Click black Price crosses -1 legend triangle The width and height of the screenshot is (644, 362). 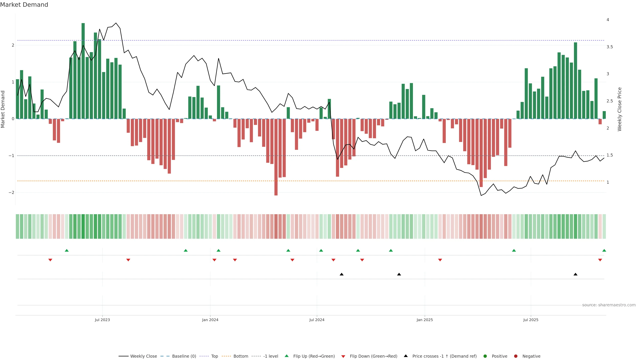(x=406, y=356)
